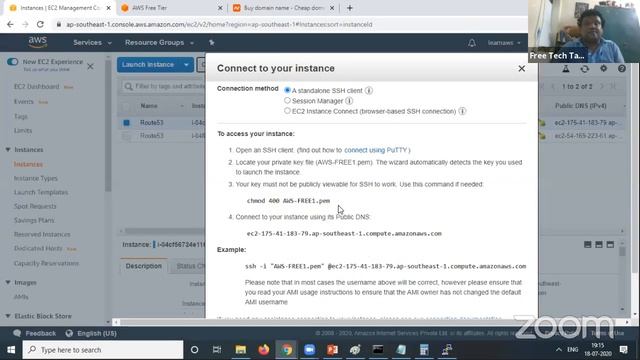This screenshot has height=360, width=640.
Task: Show info for EC2 Instance Connect option
Action: click(x=462, y=111)
